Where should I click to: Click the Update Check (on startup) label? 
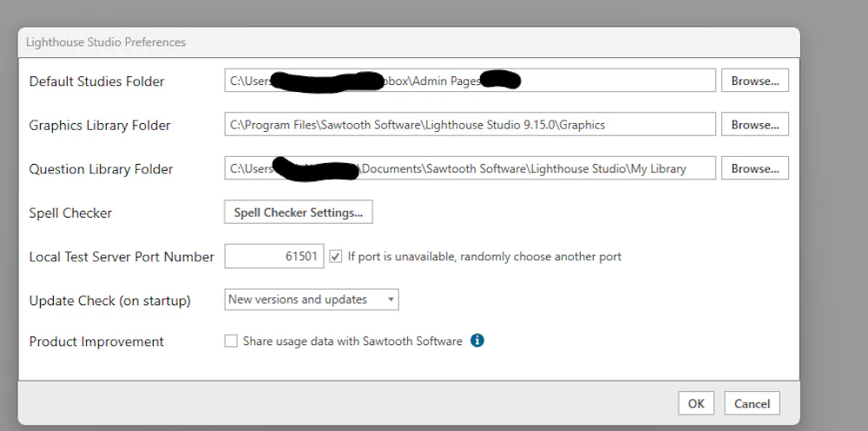pos(109,300)
